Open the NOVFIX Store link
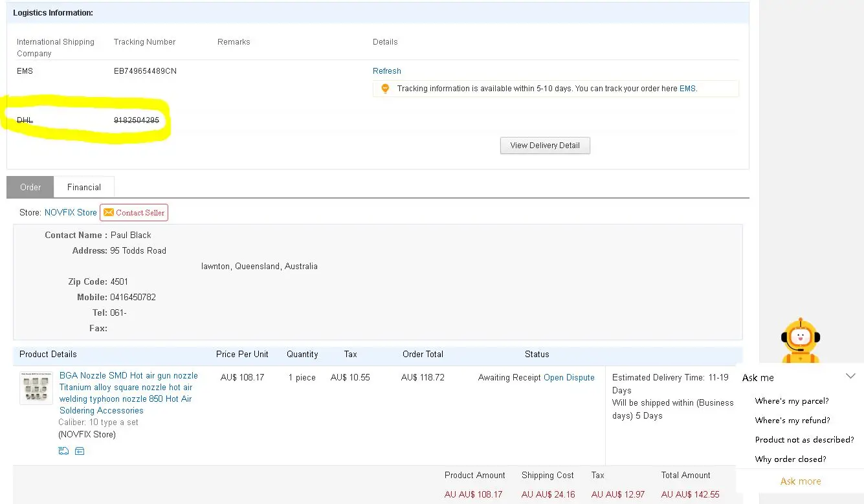 click(71, 212)
